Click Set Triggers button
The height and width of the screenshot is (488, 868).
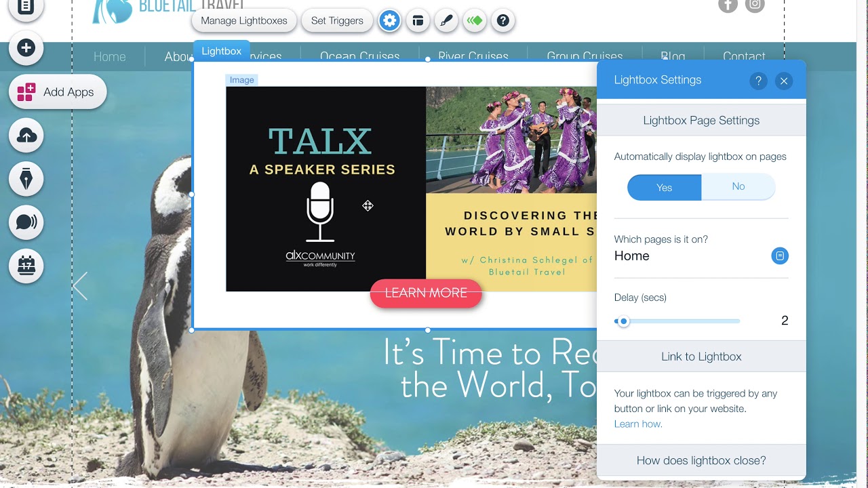[x=337, y=20]
